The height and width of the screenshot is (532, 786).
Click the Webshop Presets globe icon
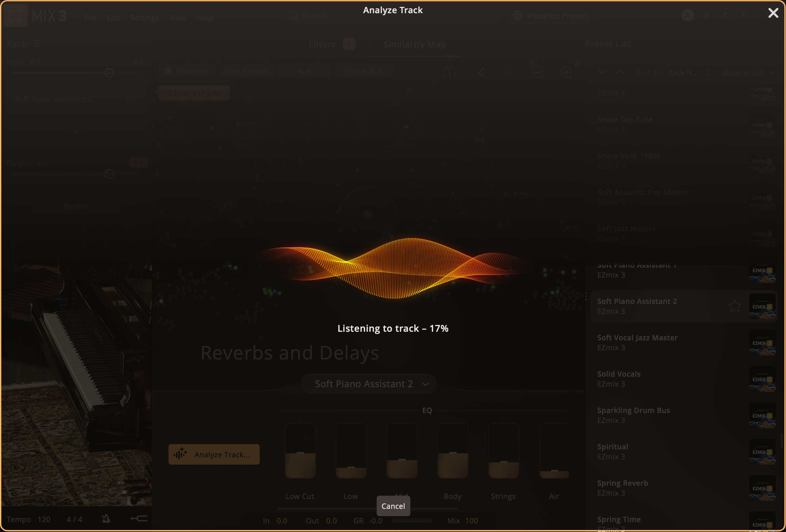point(517,16)
